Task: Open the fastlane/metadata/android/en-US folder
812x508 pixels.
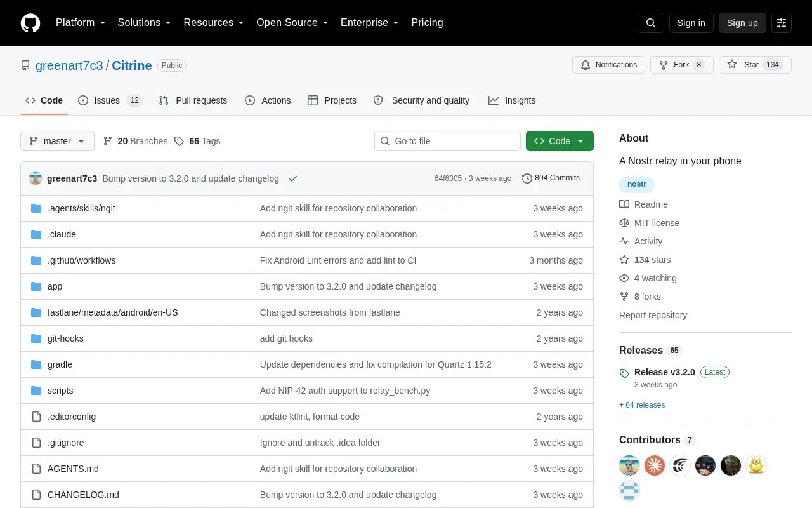Action: point(113,312)
